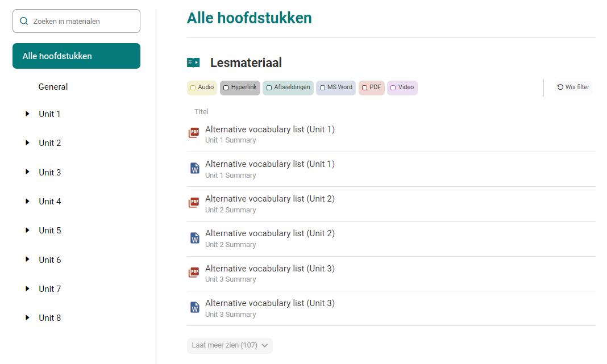Open Alternative vocabulary list (Unit 2) PDF title
This screenshot has height=364, width=607.
[270, 199]
